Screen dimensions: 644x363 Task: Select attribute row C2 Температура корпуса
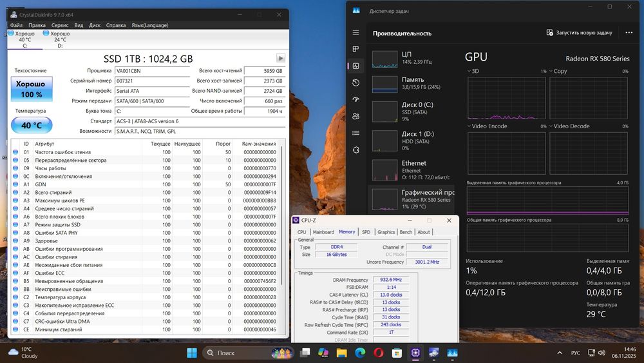(x=144, y=297)
